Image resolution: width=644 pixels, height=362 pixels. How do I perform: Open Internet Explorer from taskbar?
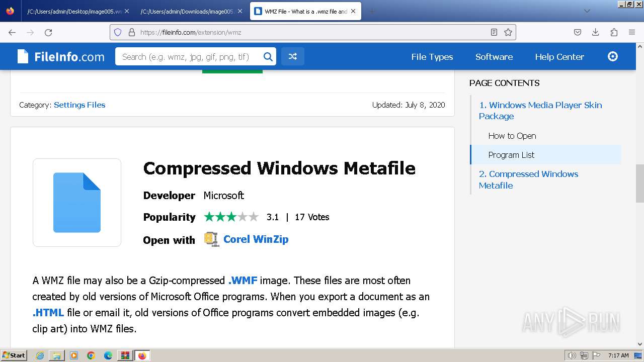40,355
